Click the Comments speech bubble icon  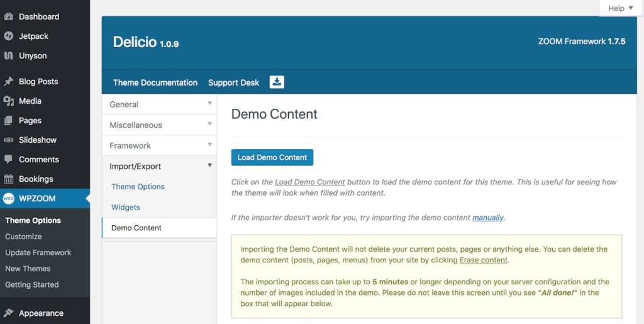coord(8,159)
